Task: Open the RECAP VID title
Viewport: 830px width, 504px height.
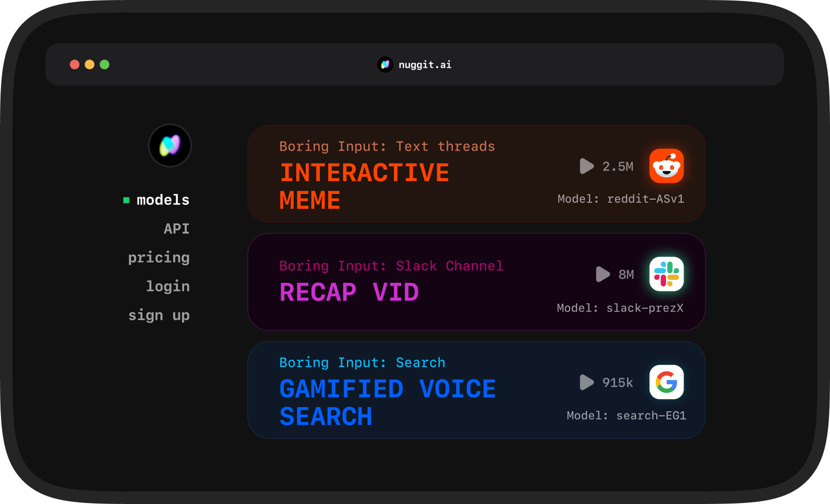Action: [x=349, y=292]
